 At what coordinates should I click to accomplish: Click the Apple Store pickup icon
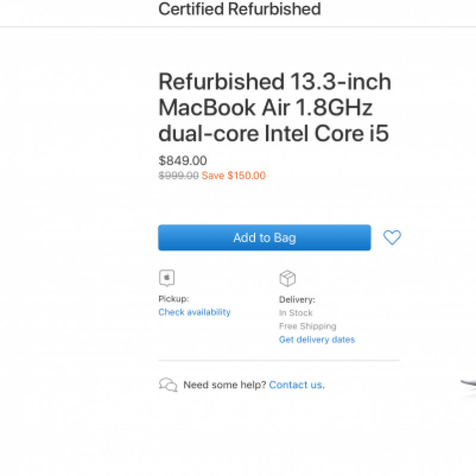167,278
